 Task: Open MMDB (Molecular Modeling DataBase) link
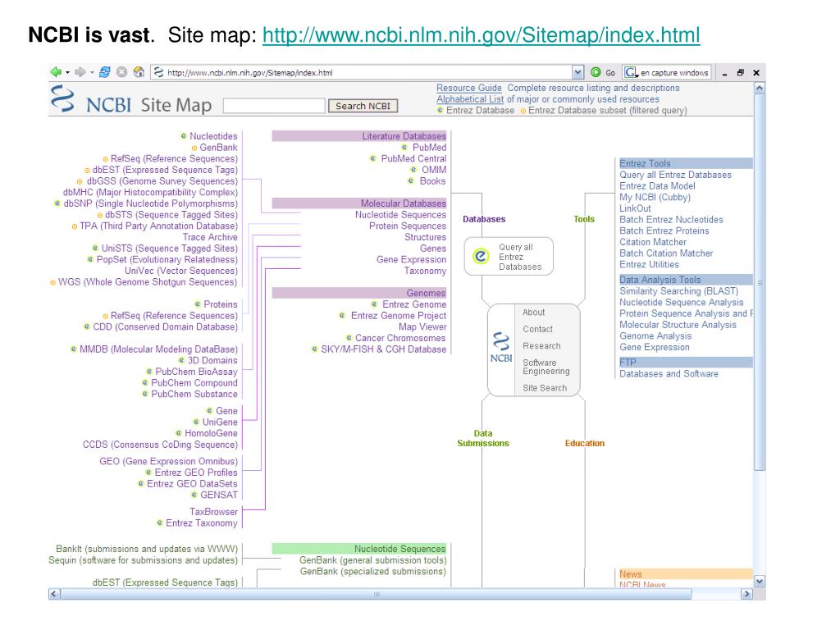click(158, 349)
